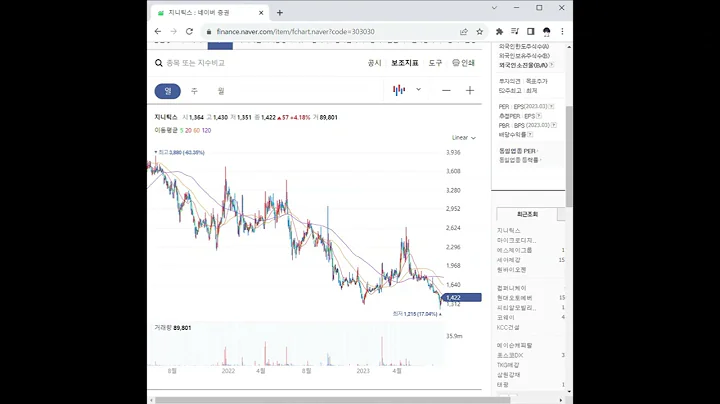Click the scroll-down arrow of the vertical scrollbar

click(x=569, y=392)
